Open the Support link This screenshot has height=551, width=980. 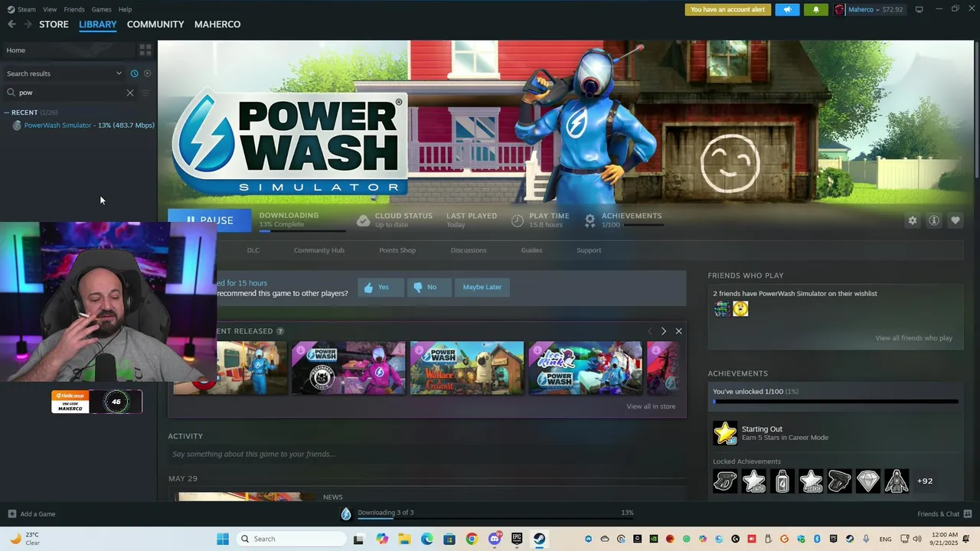coord(589,250)
